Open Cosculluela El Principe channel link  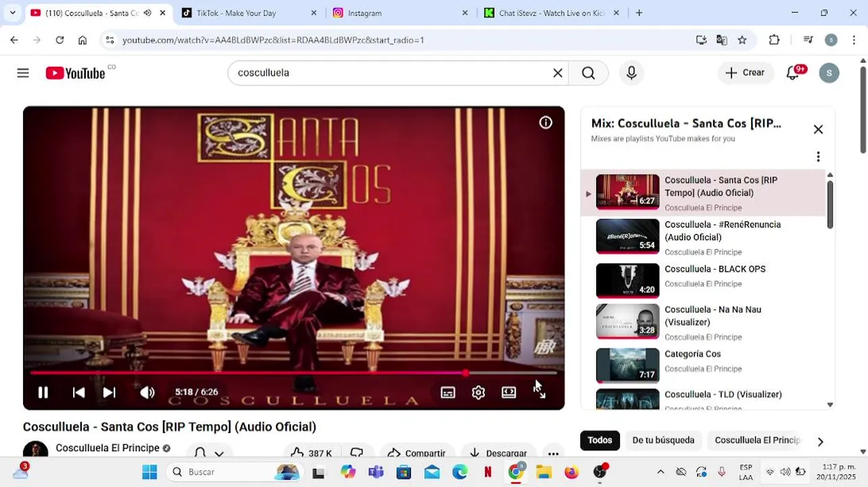(107, 448)
